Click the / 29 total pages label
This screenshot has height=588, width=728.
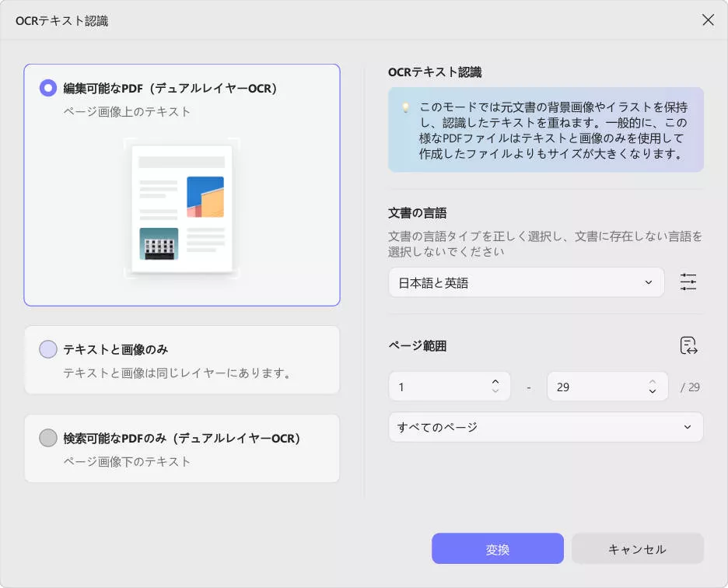690,387
